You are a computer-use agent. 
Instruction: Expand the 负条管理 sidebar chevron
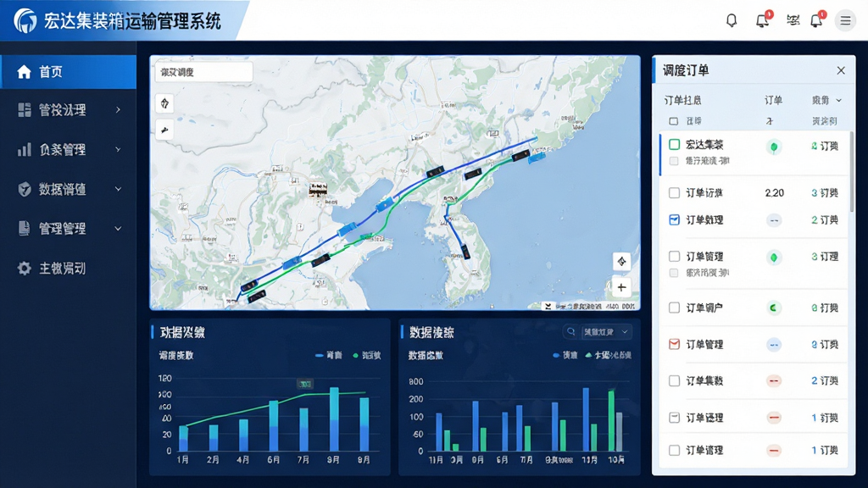[x=118, y=149]
